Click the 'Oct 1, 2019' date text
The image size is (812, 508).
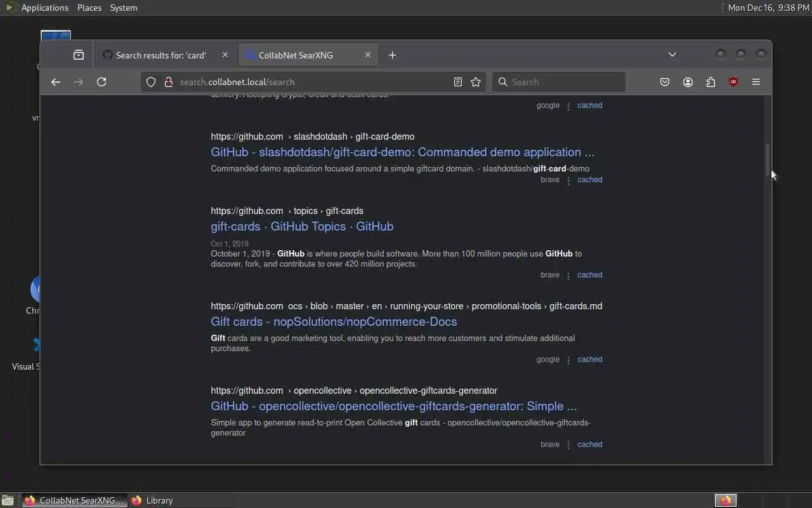230,244
